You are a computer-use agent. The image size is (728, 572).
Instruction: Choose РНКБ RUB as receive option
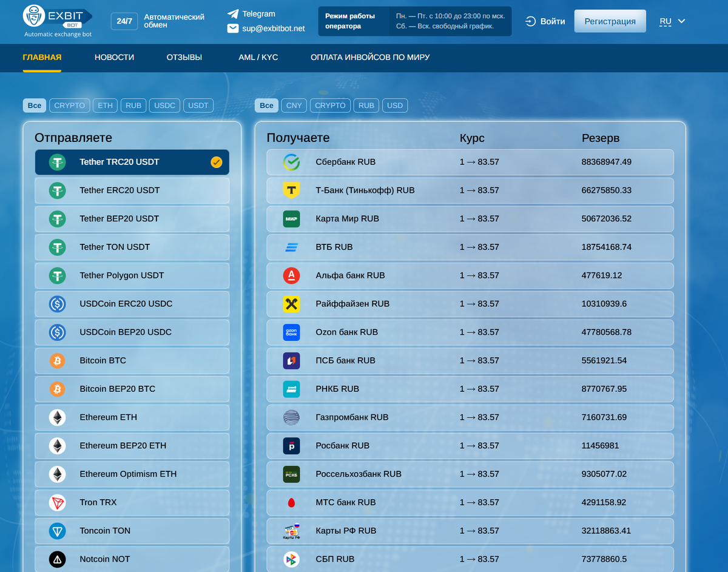click(470, 389)
